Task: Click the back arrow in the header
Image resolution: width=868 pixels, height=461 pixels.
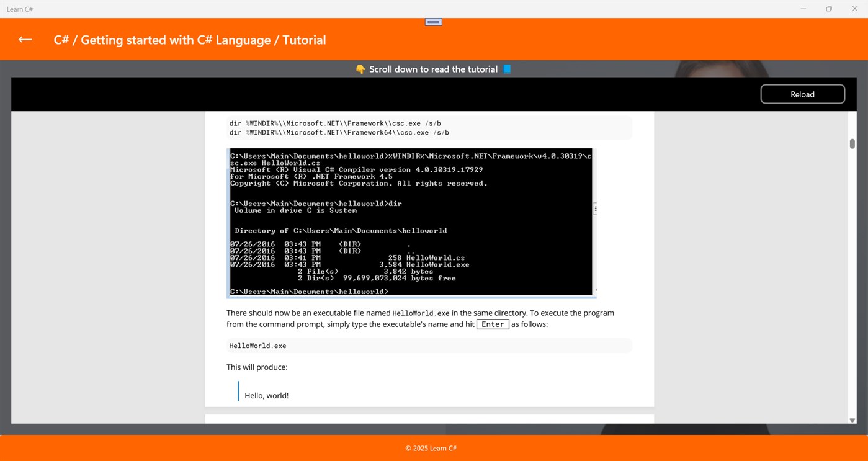Action: point(24,39)
